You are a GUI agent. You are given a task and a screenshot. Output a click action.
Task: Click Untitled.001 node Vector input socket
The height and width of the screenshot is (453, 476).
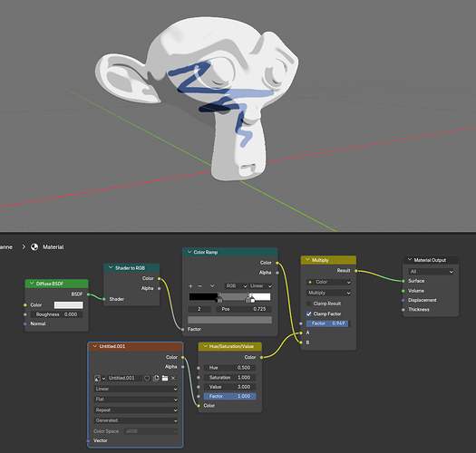point(88,440)
